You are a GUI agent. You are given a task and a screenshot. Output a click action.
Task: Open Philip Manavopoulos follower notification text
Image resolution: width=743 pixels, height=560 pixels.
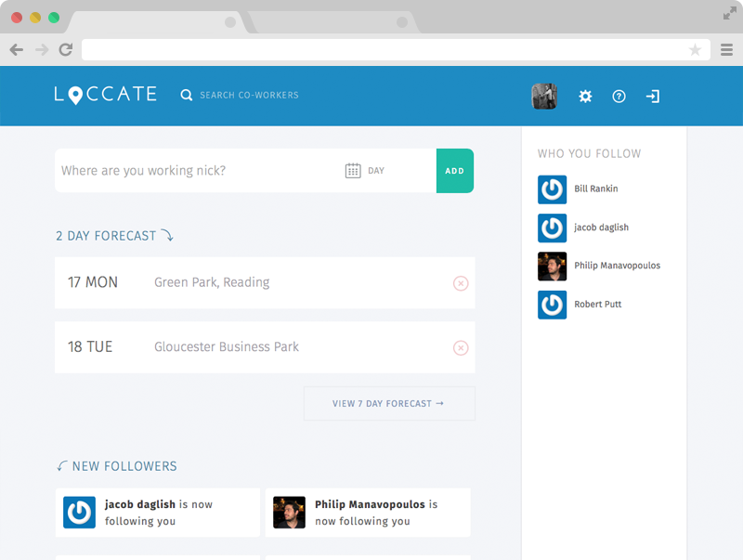point(376,513)
